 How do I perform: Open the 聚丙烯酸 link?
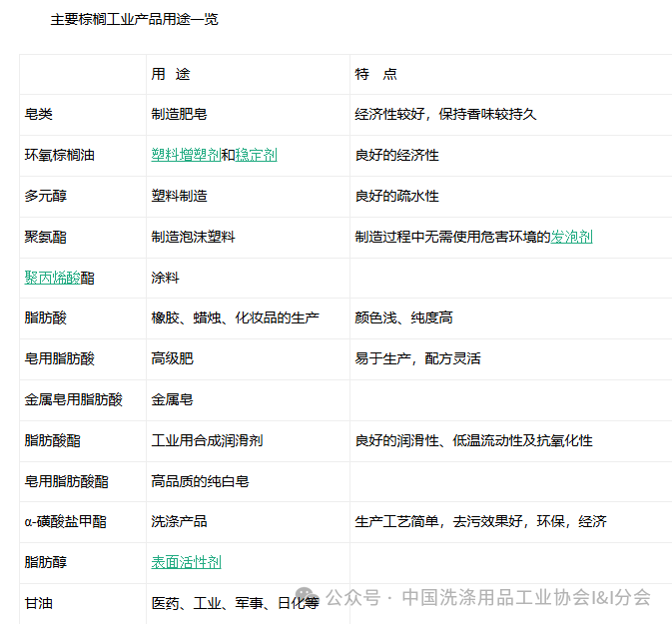click(53, 278)
